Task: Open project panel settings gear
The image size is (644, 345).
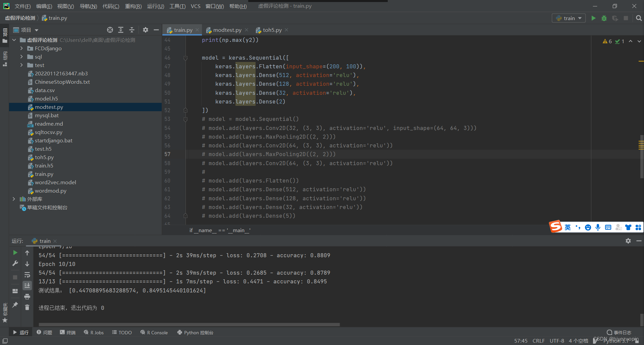Action: pyautogui.click(x=146, y=30)
